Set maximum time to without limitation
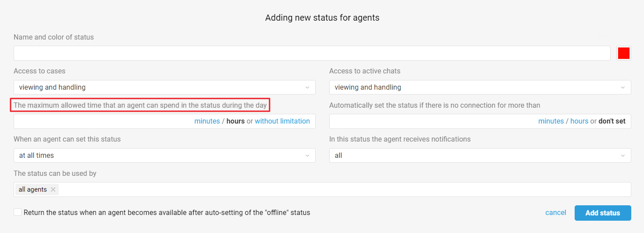 282,121
